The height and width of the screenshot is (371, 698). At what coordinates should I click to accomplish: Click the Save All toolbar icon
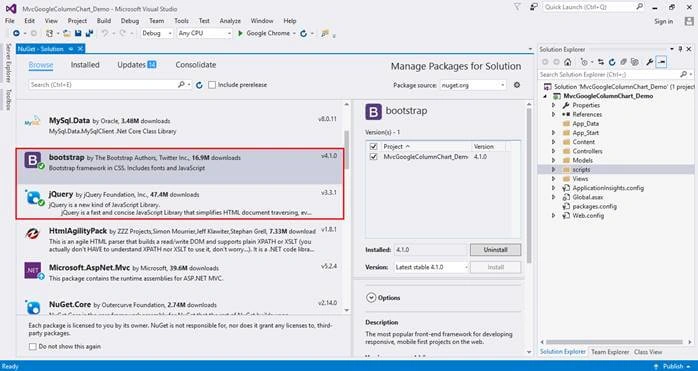click(x=89, y=33)
